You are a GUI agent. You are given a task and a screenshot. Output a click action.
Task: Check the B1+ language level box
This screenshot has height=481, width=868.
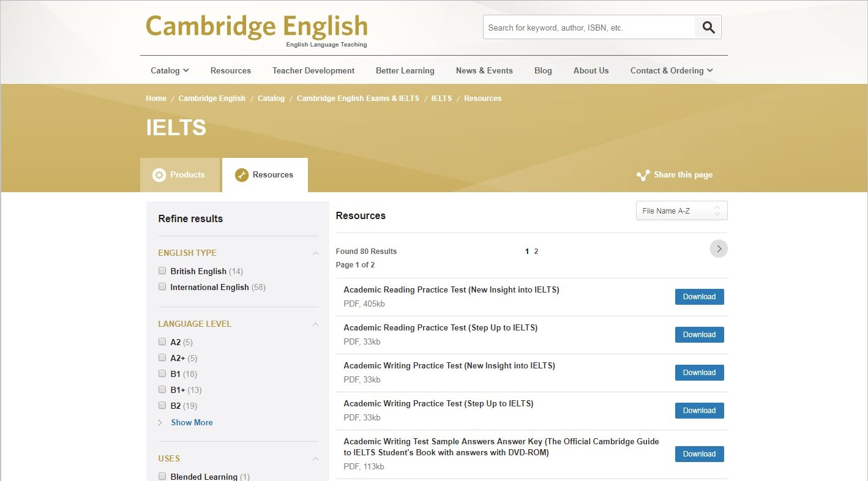(x=162, y=389)
